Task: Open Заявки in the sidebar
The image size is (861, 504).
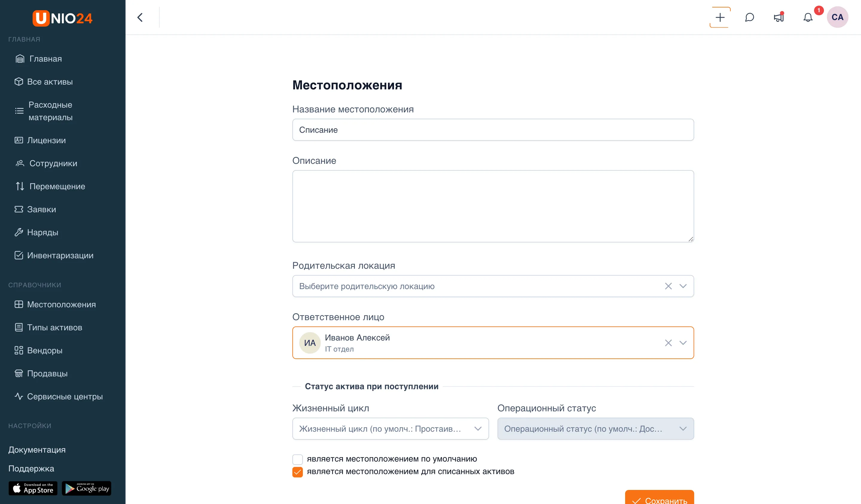Action: (41, 209)
